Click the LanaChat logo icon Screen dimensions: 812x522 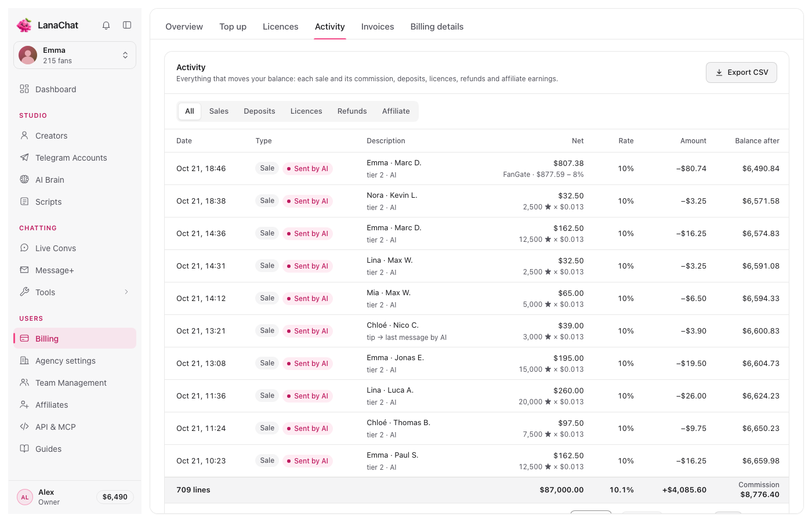coord(24,25)
